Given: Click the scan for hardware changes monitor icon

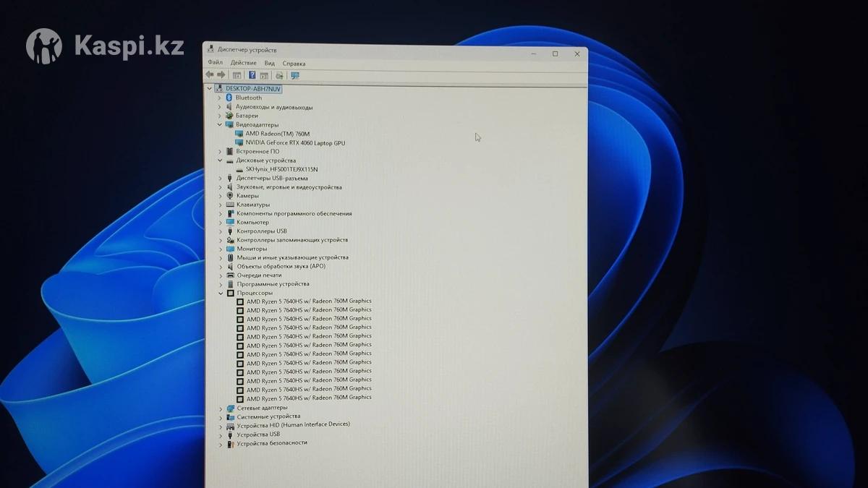Looking at the screenshot, I should point(295,75).
